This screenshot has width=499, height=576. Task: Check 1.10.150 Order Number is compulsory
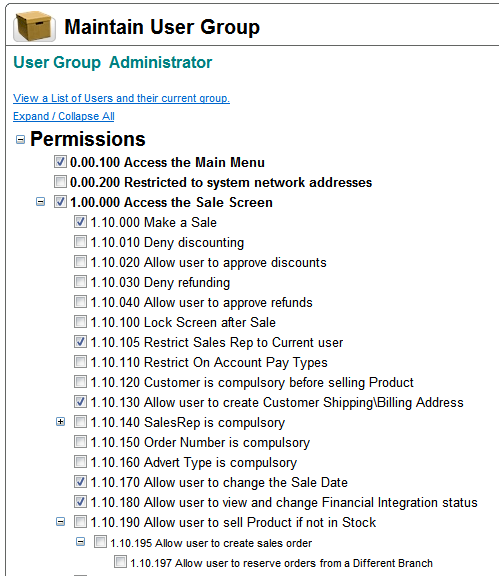(80, 442)
